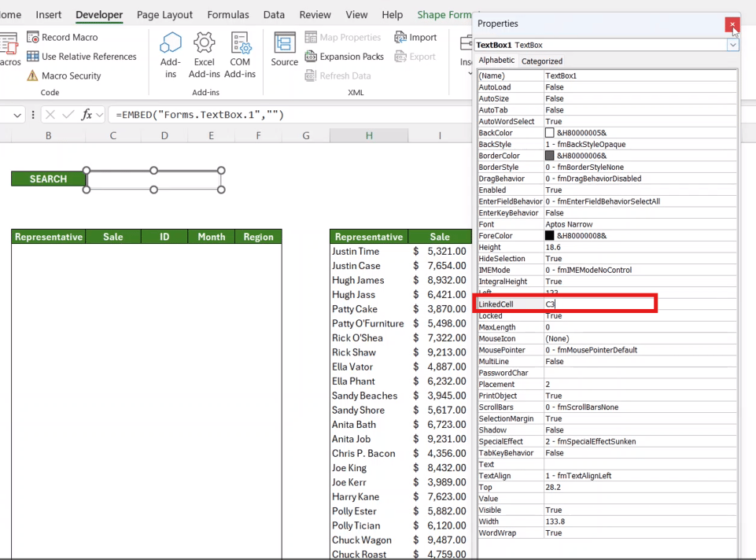Click the BorderColor gray swatch

[549, 156]
